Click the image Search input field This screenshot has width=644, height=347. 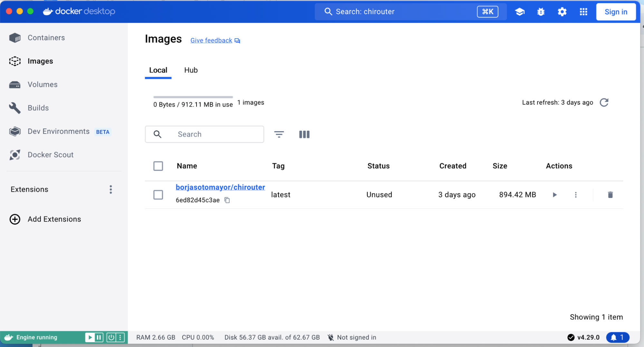point(205,134)
